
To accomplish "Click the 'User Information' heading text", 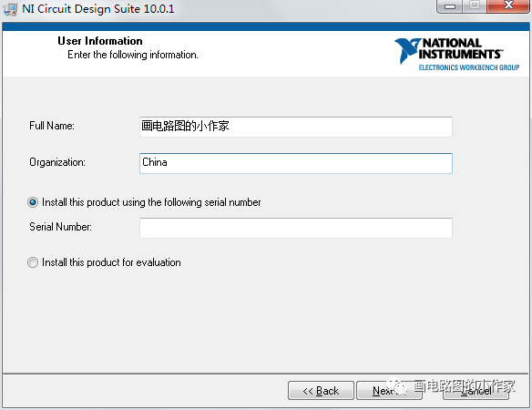I will pyautogui.click(x=100, y=41).
